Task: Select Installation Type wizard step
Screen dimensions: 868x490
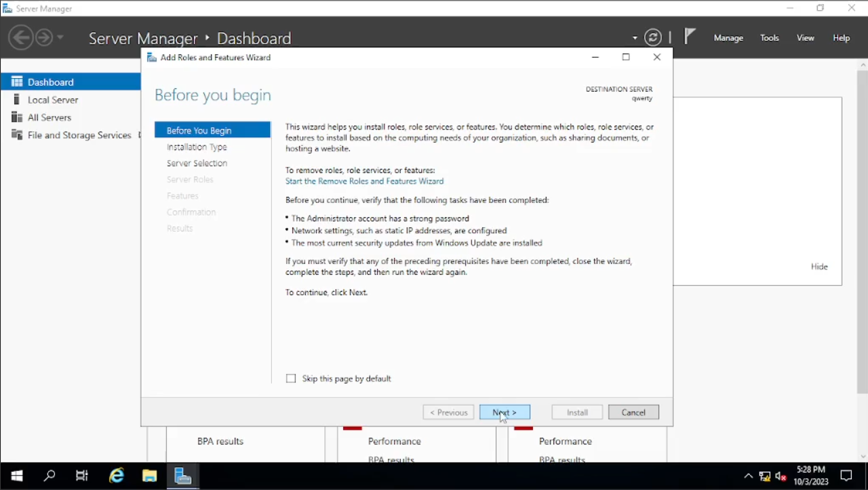Action: click(x=197, y=147)
